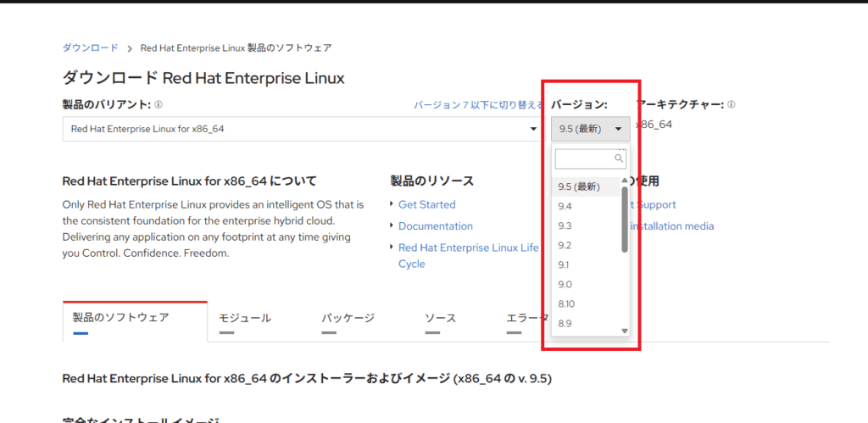868x423 pixels.
Task: Choose version 9.0 in dropdown list
Action: (x=586, y=285)
